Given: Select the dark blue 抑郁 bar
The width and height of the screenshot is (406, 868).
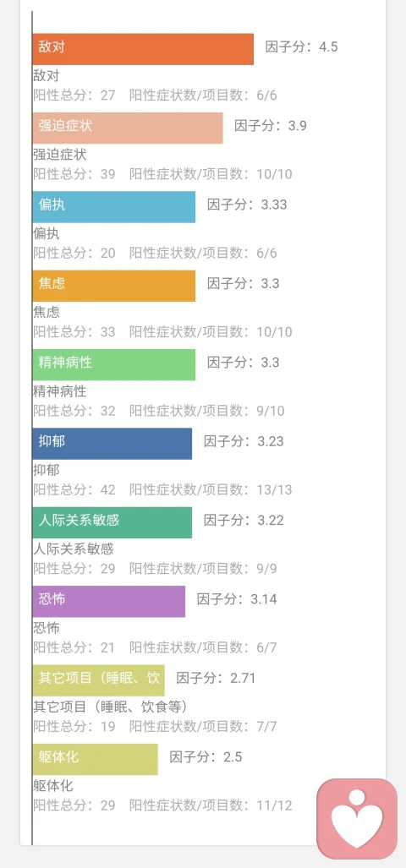Looking at the screenshot, I should [x=112, y=444].
